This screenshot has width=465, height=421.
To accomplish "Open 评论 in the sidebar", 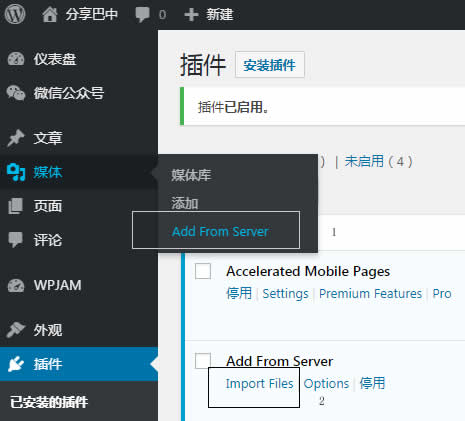I will 48,240.
